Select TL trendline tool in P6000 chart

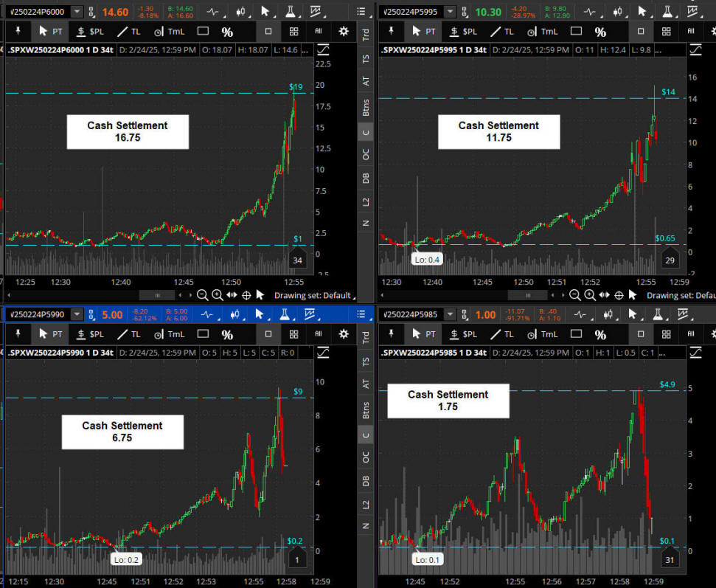coord(129,31)
